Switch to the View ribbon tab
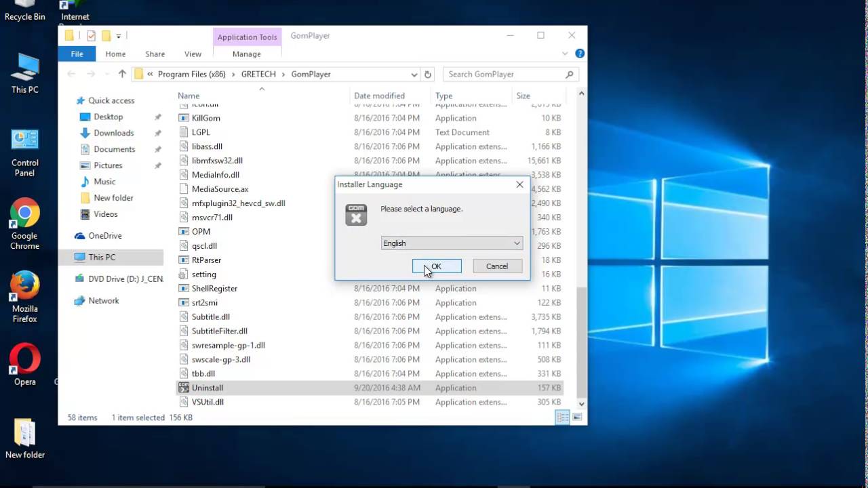Image resolution: width=868 pixels, height=488 pixels. click(193, 54)
